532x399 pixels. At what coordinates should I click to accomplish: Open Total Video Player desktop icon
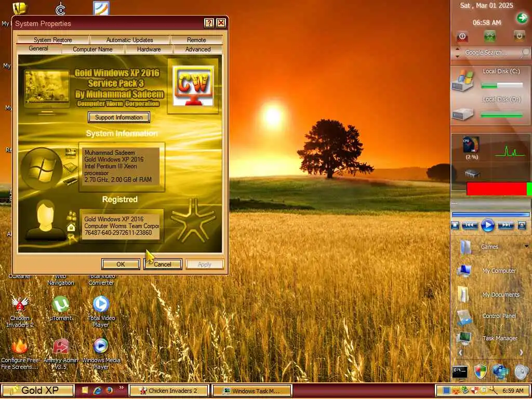(x=101, y=312)
